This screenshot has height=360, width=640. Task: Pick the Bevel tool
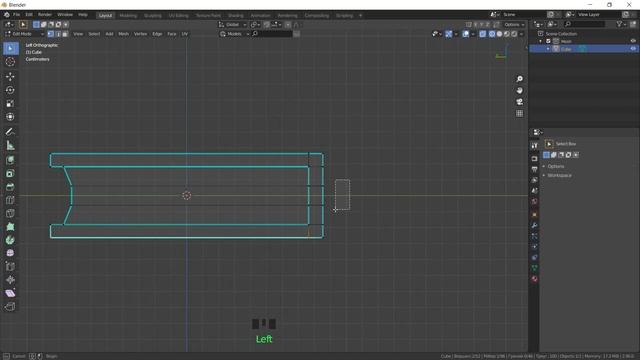11,187
